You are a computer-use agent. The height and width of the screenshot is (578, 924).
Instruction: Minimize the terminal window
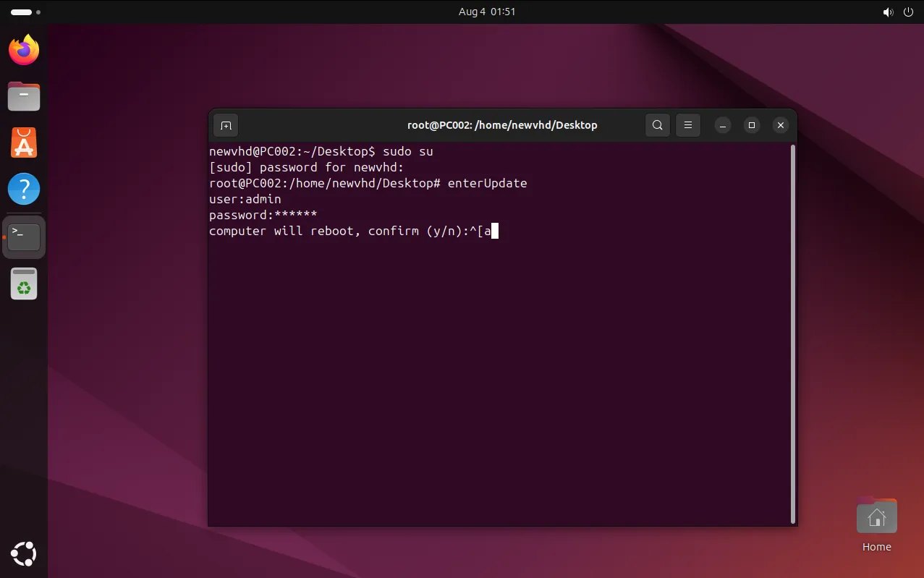723,125
